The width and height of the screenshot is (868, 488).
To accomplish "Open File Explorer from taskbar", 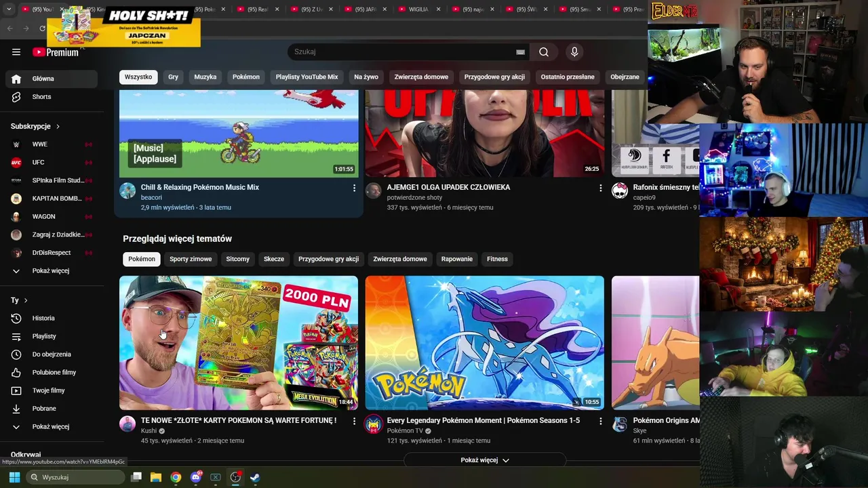I will point(156,477).
